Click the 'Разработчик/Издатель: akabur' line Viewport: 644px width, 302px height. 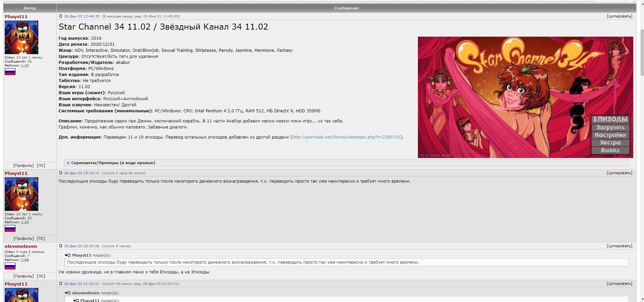[x=94, y=63]
